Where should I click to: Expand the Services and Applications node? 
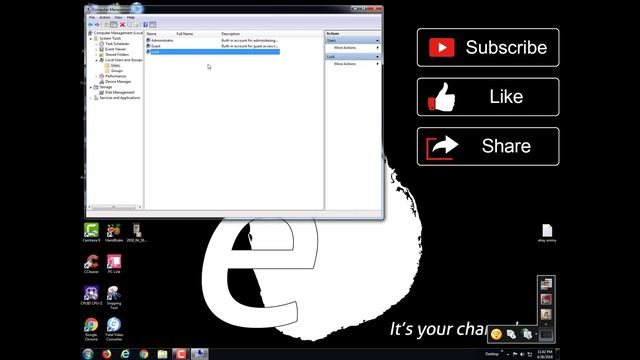[x=91, y=98]
